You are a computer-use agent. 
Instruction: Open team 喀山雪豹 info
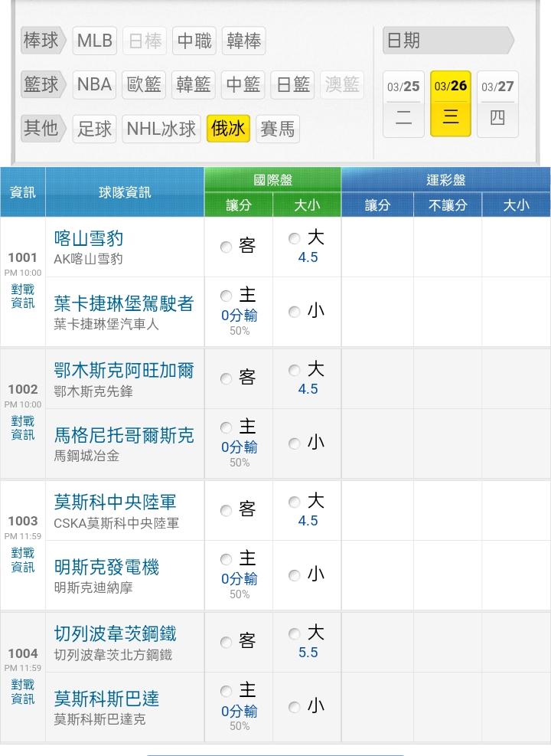pos(89,238)
